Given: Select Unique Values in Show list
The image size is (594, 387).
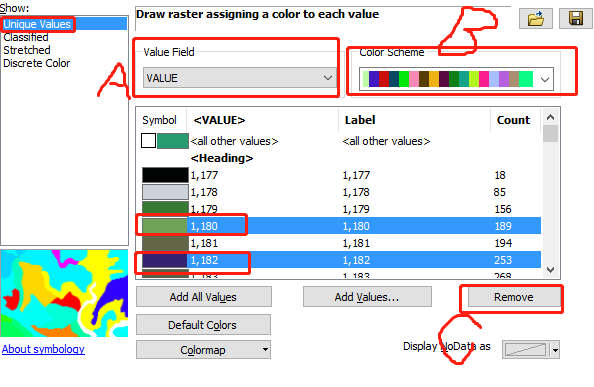Looking at the screenshot, I should pos(37,24).
